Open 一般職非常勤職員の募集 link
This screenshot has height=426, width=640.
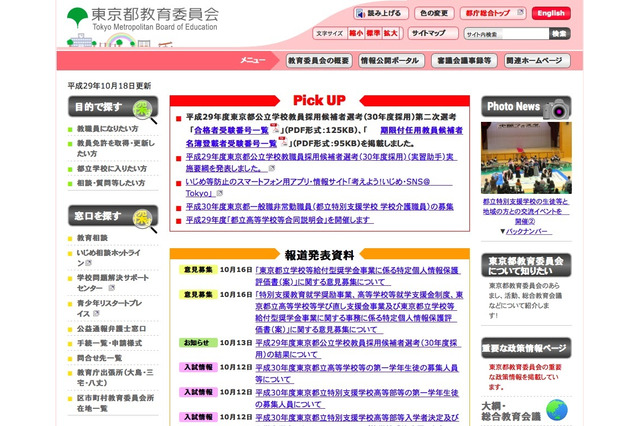tap(320, 207)
